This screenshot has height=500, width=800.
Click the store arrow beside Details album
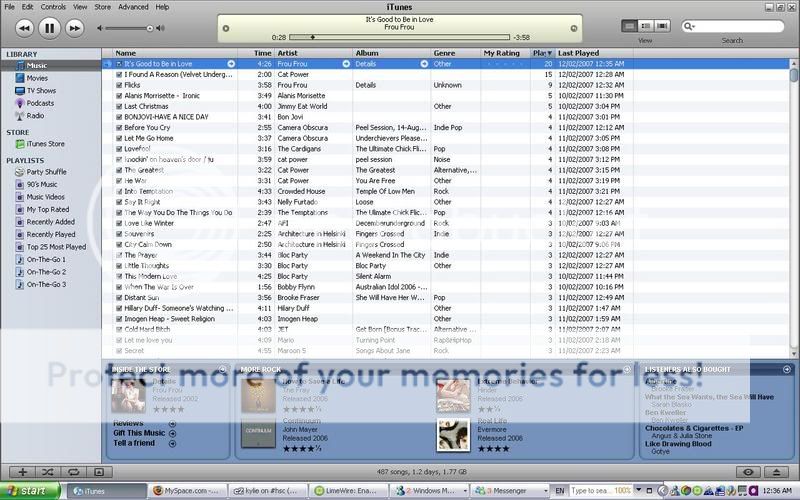tap(424, 64)
